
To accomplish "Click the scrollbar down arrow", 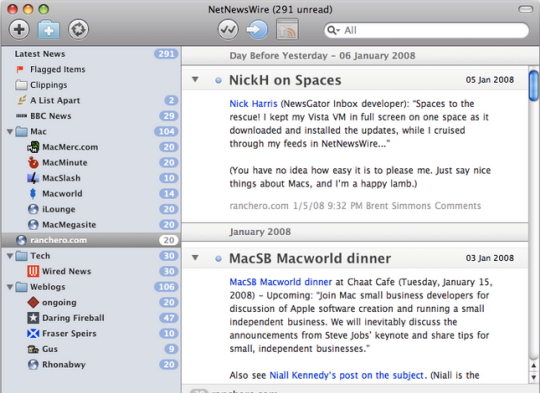I will click(533, 377).
